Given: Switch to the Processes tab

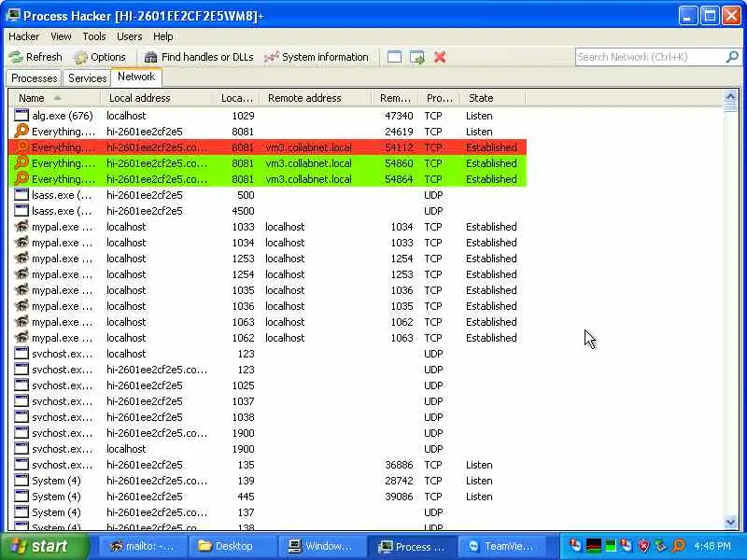Looking at the screenshot, I should pyautogui.click(x=34, y=78).
